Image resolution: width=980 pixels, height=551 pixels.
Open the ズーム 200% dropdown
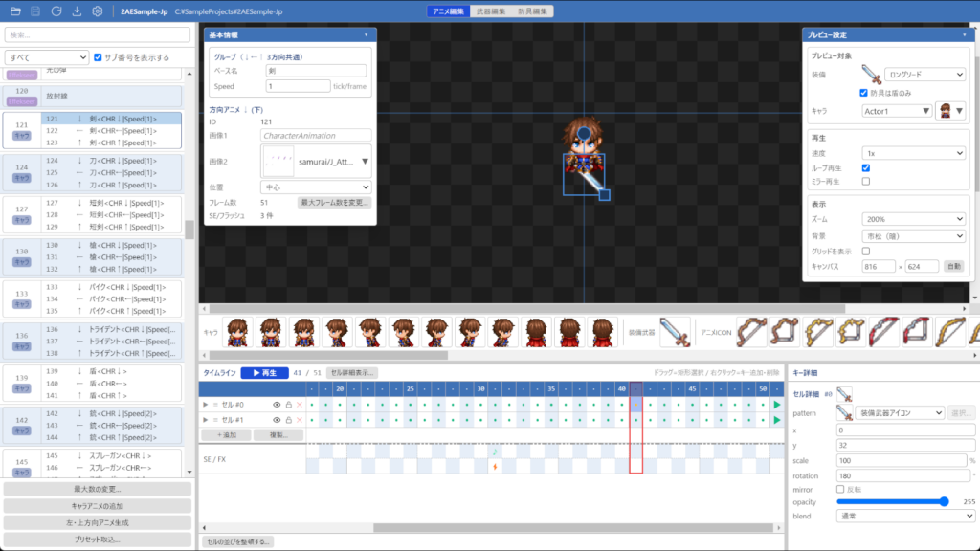(914, 219)
